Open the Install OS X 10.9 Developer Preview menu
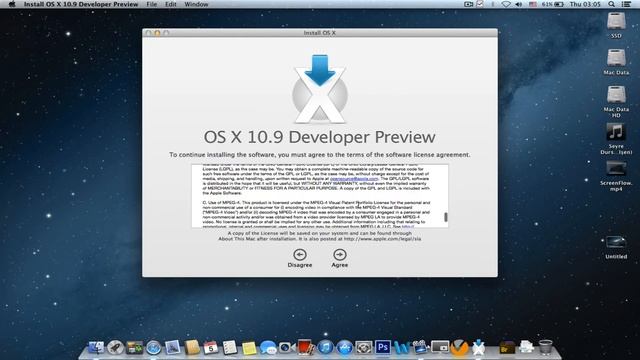 coord(81,4)
